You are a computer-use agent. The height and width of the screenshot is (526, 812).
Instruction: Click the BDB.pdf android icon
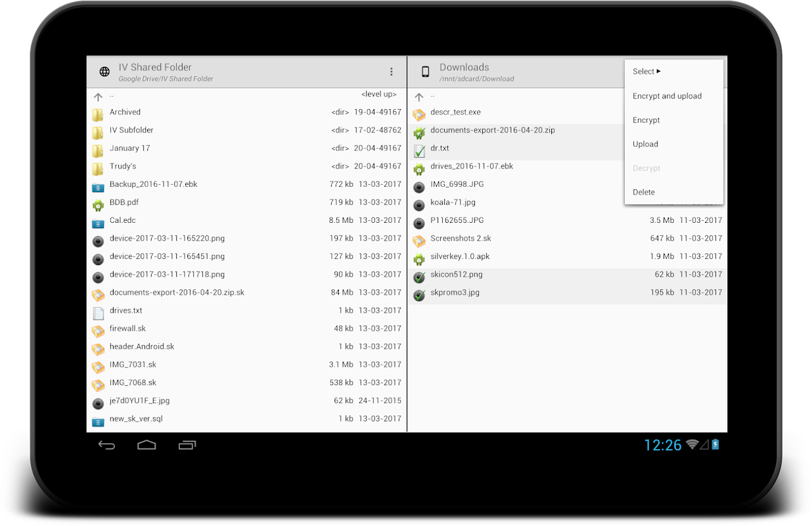point(98,205)
